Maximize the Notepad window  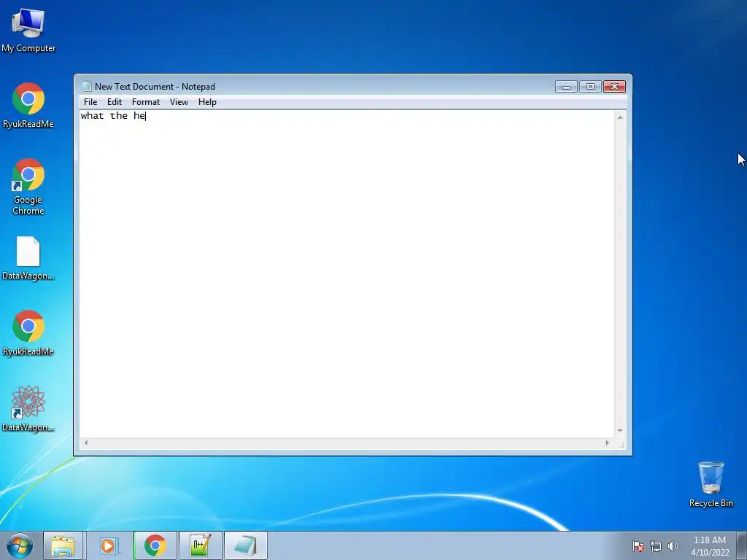click(590, 87)
